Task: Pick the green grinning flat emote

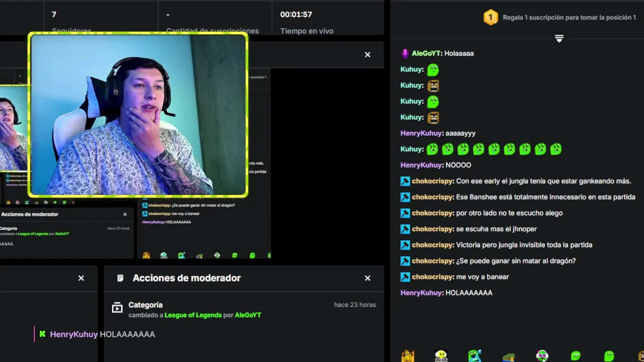Action: 576,356
